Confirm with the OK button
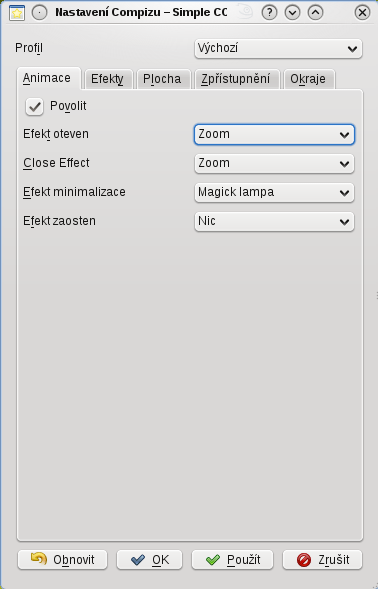Viewport: 378px width, 589px height. click(x=149, y=560)
